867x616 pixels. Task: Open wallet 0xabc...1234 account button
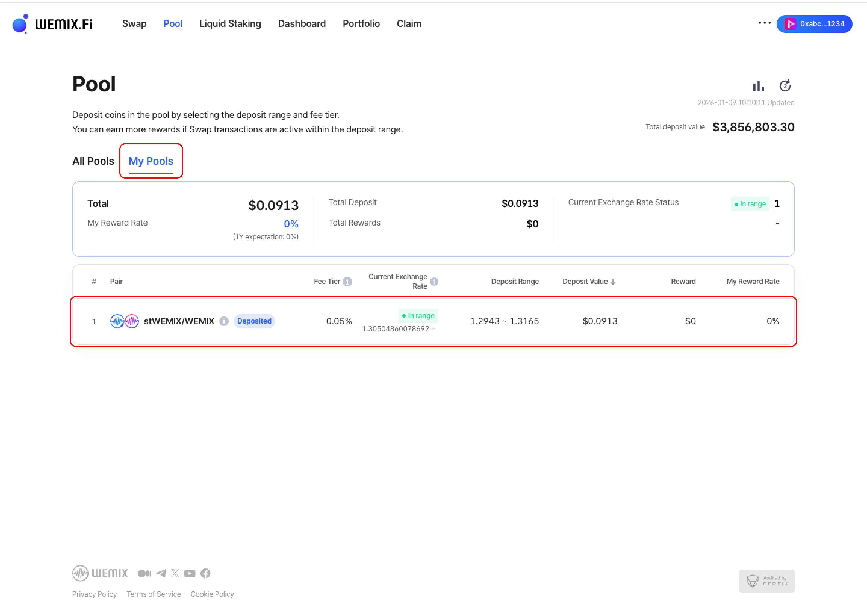tap(814, 24)
